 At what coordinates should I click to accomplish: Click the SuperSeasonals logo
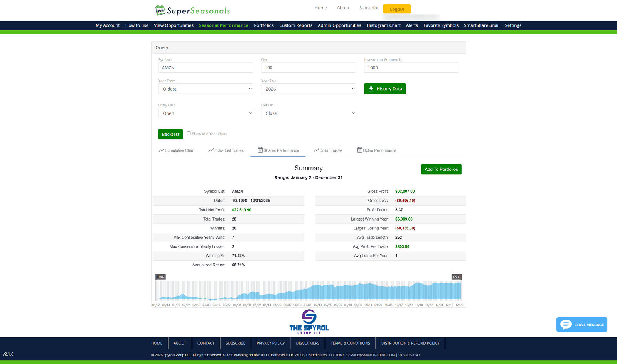click(192, 10)
